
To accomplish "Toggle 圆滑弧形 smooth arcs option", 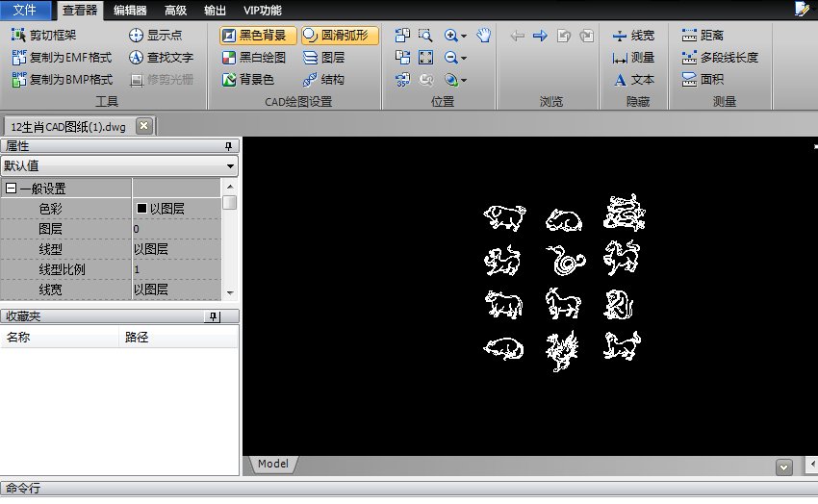I will pyautogui.click(x=339, y=36).
